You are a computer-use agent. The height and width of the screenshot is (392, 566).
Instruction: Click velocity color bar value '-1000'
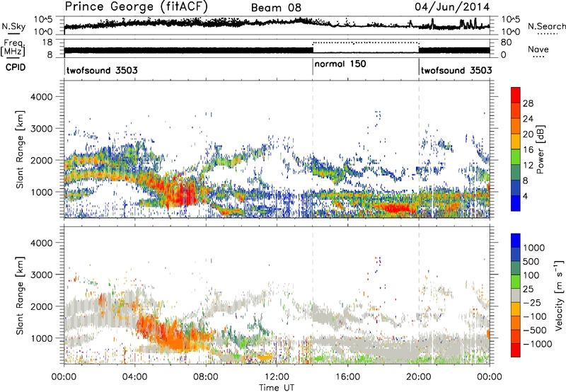(x=537, y=344)
